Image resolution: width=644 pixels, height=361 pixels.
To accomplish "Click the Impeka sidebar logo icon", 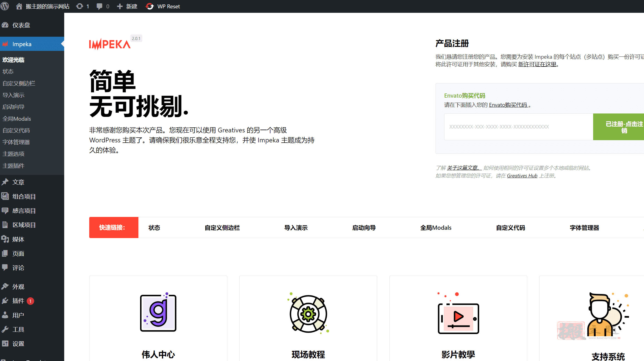I will point(5,44).
